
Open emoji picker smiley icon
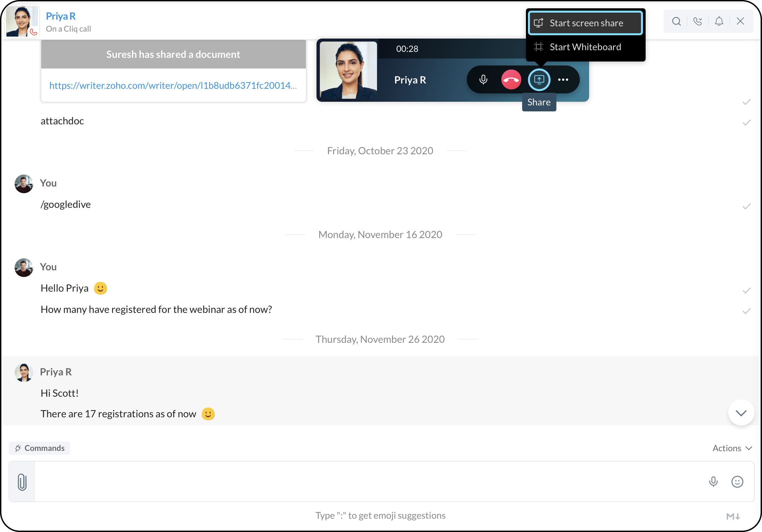(x=737, y=481)
